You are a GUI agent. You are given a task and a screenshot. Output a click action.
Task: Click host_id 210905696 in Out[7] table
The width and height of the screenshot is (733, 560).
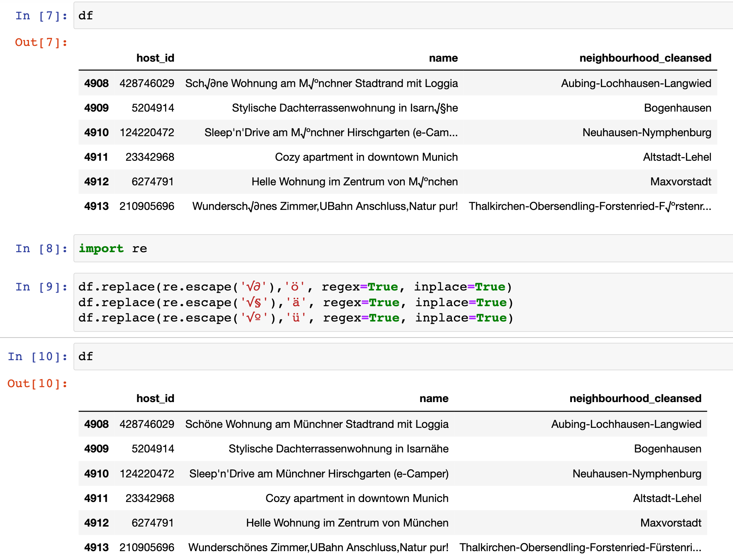[147, 206]
